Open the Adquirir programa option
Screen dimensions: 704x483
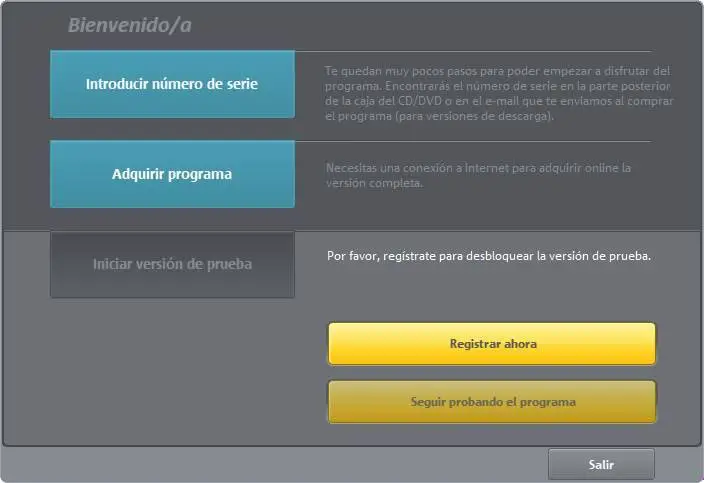[x=172, y=174]
